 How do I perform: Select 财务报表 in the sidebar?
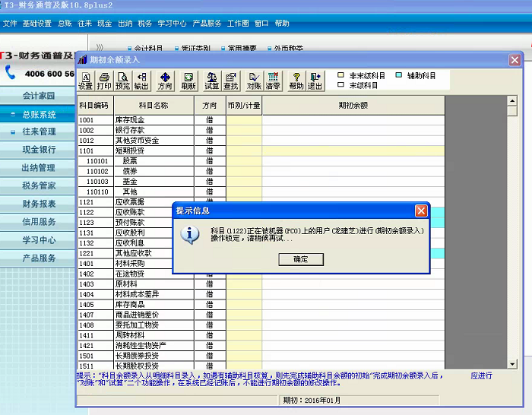(x=39, y=204)
